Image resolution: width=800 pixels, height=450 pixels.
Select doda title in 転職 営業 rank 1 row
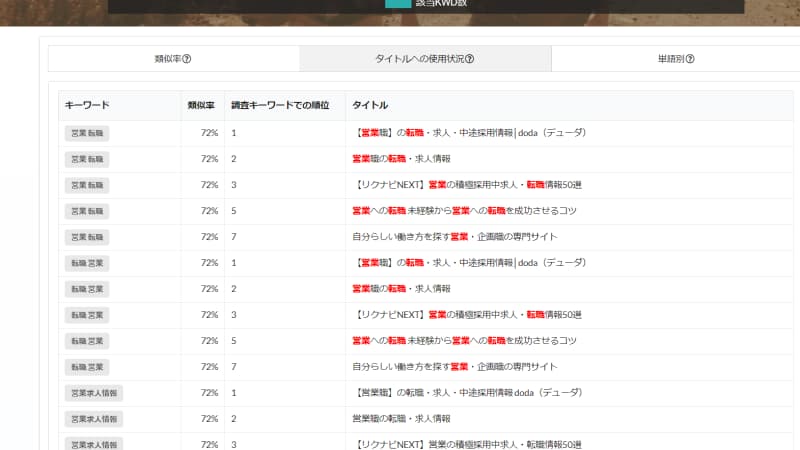click(469, 263)
